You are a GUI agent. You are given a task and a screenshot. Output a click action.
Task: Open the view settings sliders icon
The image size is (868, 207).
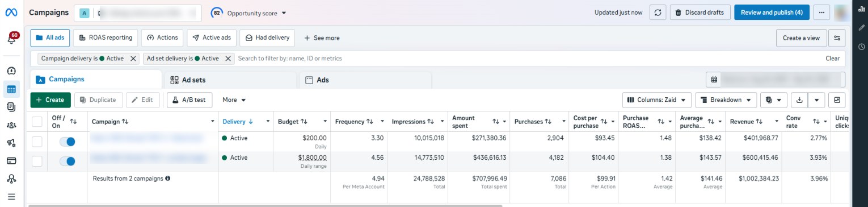837,38
